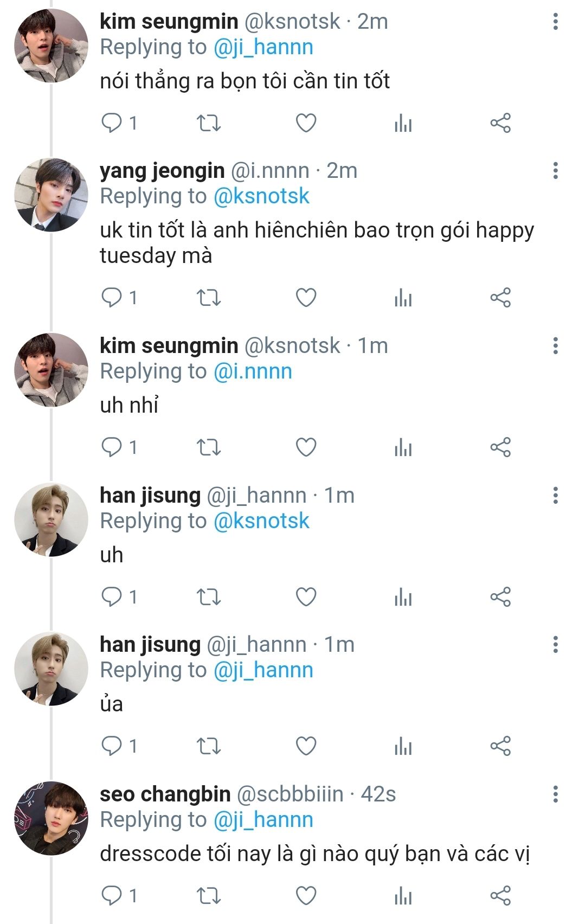
Task: Retweet kim seungmin's 'tin tốt' tweet
Action: 208,123
